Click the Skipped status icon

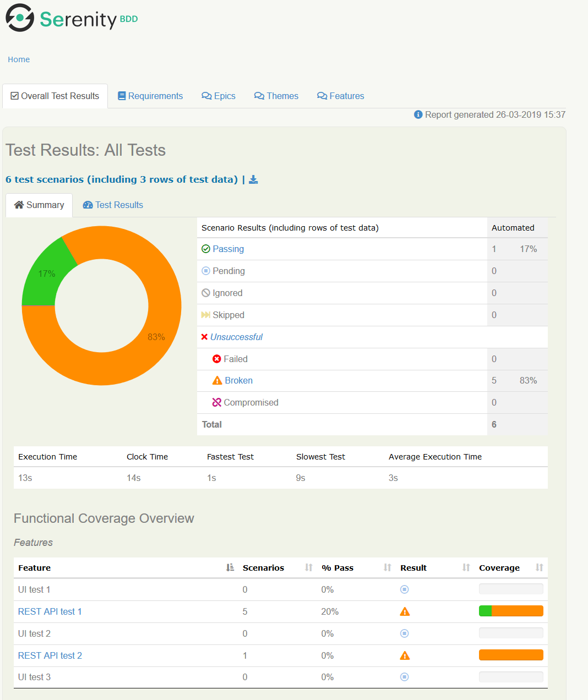(x=205, y=315)
